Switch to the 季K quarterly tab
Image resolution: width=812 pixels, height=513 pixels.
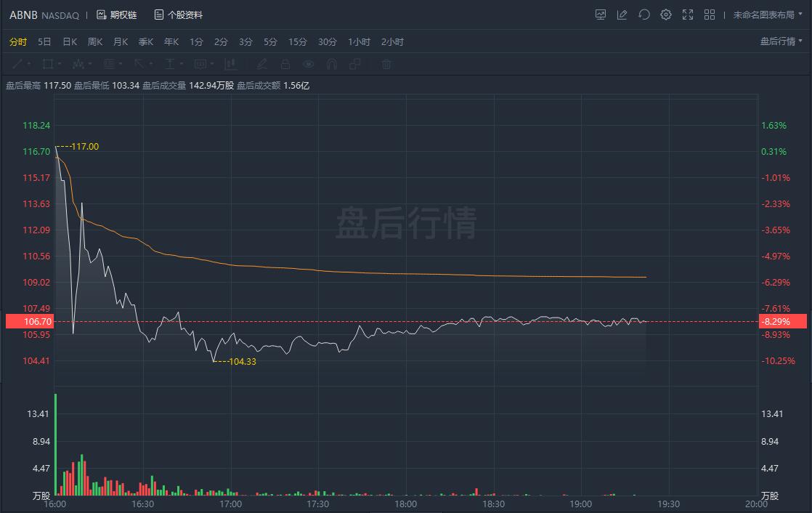click(x=146, y=42)
